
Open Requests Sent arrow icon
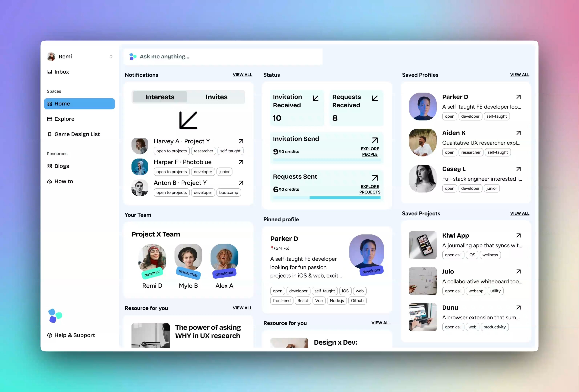tap(375, 178)
